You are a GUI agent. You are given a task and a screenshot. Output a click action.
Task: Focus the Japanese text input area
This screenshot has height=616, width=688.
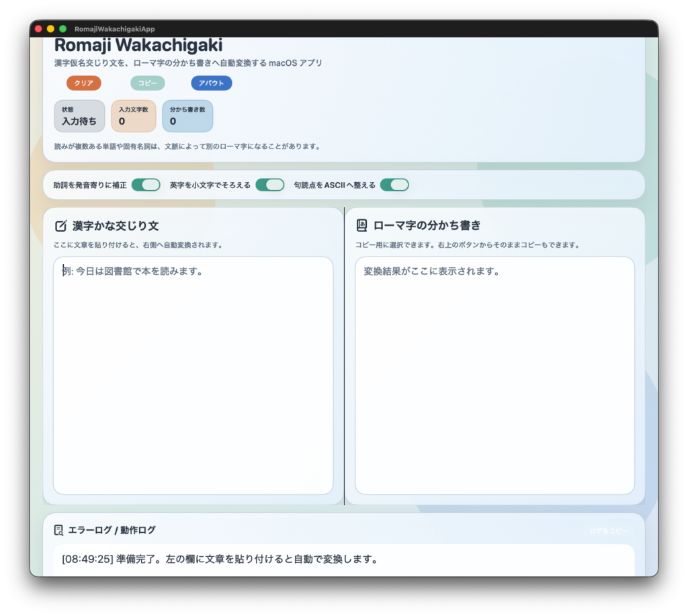[x=193, y=375]
